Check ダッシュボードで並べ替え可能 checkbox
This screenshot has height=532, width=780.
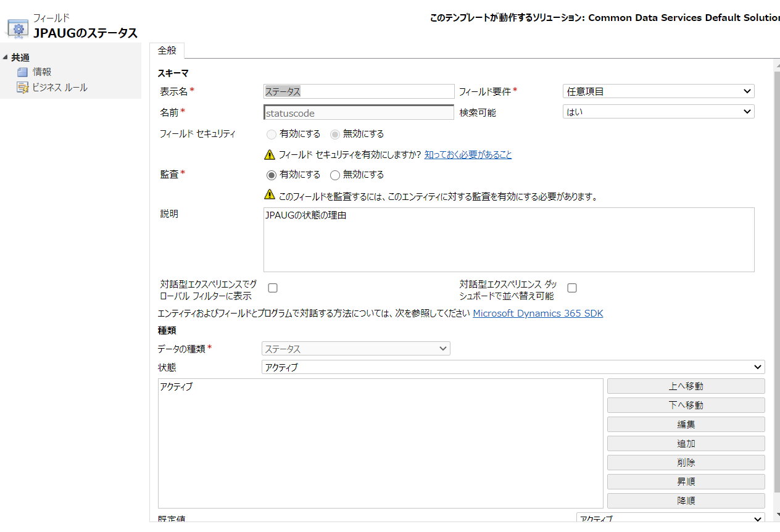click(x=572, y=288)
